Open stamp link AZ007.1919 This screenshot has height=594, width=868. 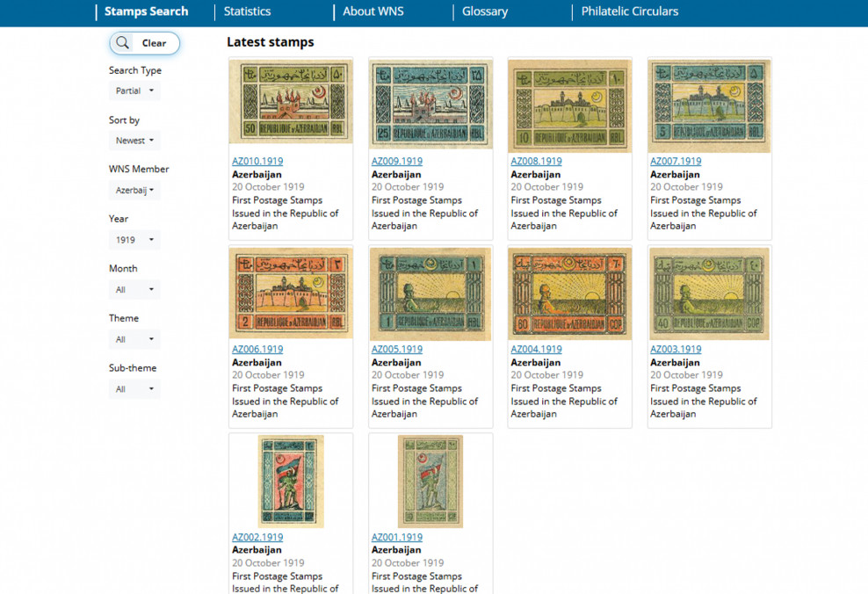tap(676, 162)
